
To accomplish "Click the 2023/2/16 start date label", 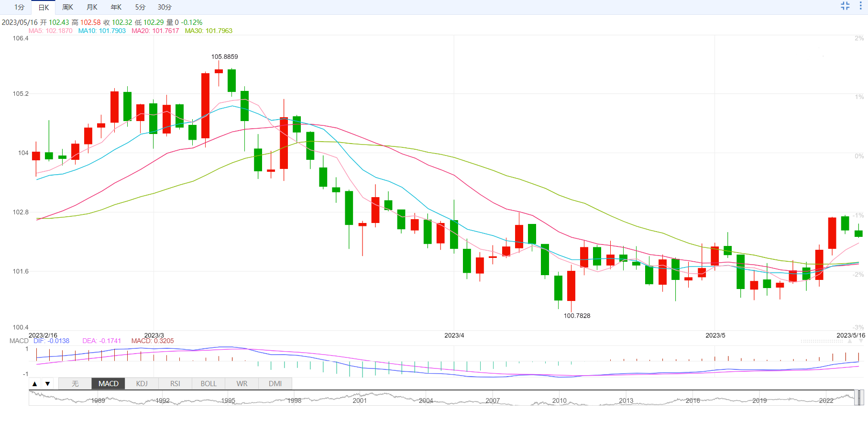I will [43, 335].
